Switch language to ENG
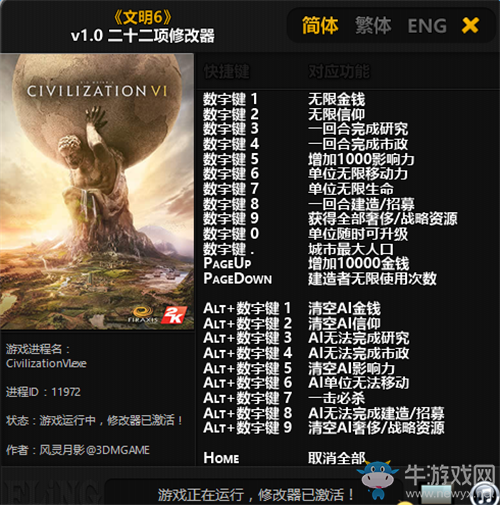The width and height of the screenshot is (500, 505). pos(427,26)
